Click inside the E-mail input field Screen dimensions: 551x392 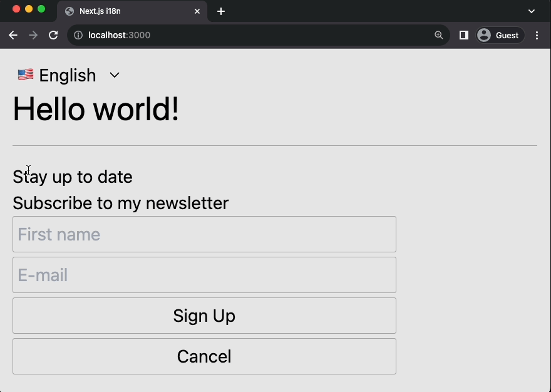point(204,275)
